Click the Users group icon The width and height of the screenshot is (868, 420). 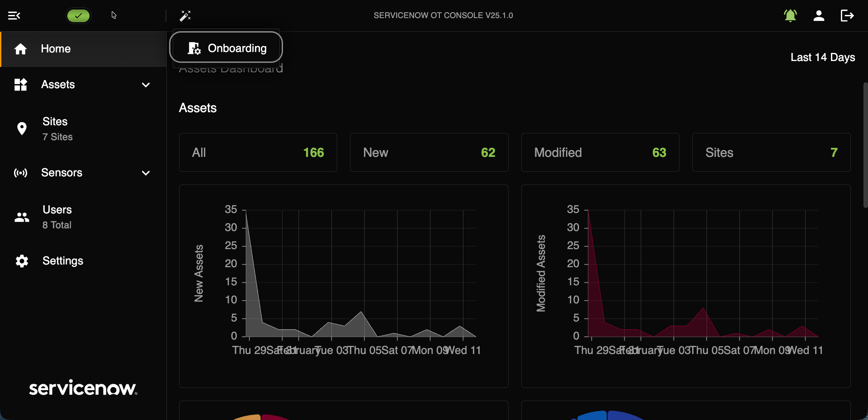22,217
